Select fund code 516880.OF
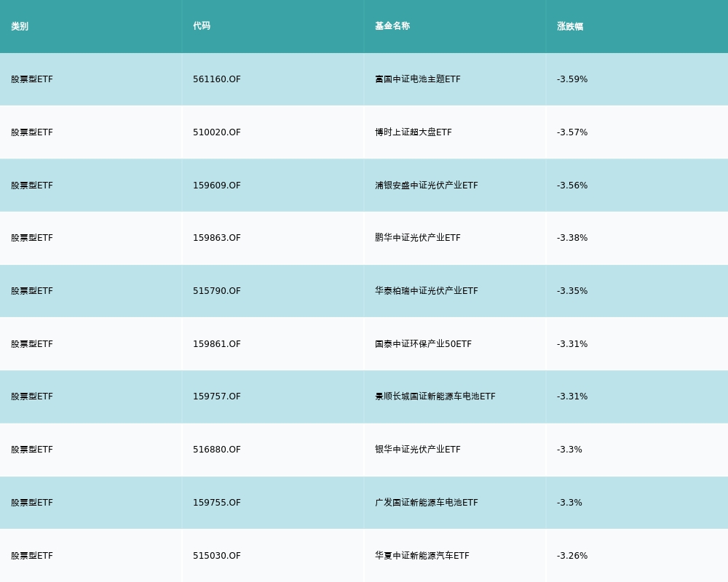The height and width of the screenshot is (582, 728). pyautogui.click(x=217, y=450)
